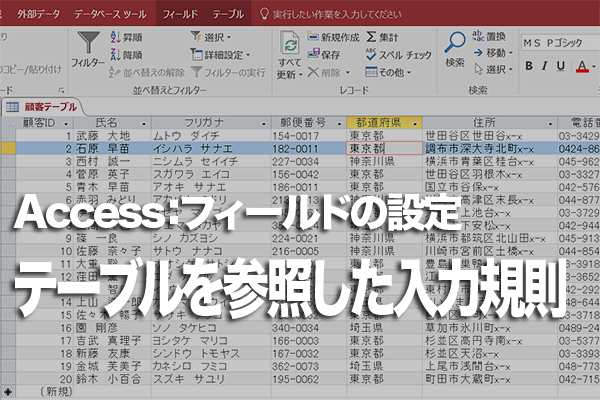Click postal code 340-0034 cell

(308, 328)
